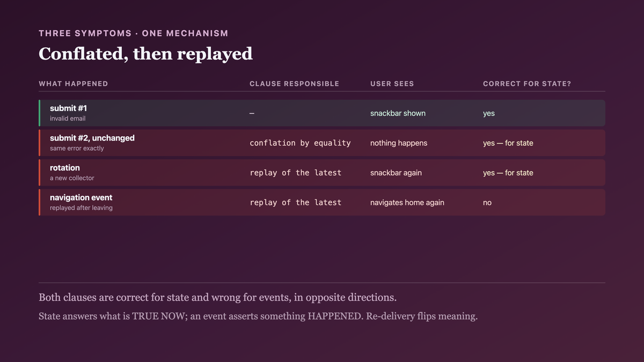This screenshot has height=362, width=644.
Task: Click the sentence beginning 'Both clauses are correct'
Action: coord(217,297)
